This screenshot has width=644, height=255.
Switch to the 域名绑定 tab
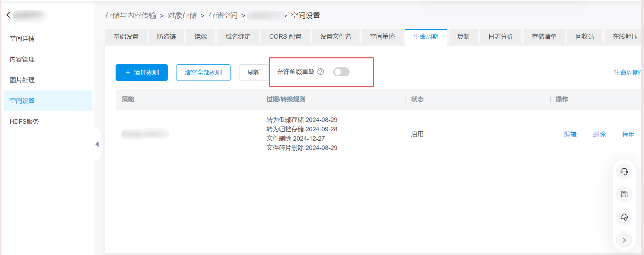pyautogui.click(x=238, y=37)
